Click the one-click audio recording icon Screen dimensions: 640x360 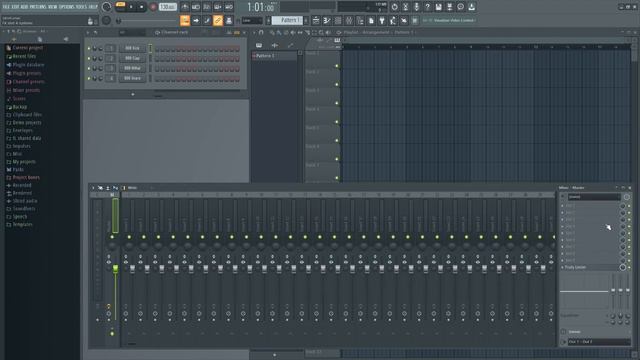416,7
